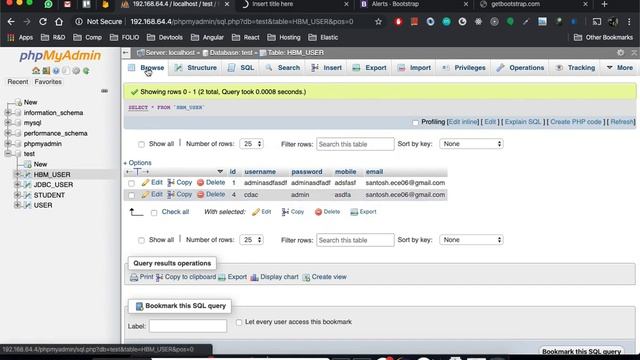
Task: Expand information_schema database node
Action: 8,113
